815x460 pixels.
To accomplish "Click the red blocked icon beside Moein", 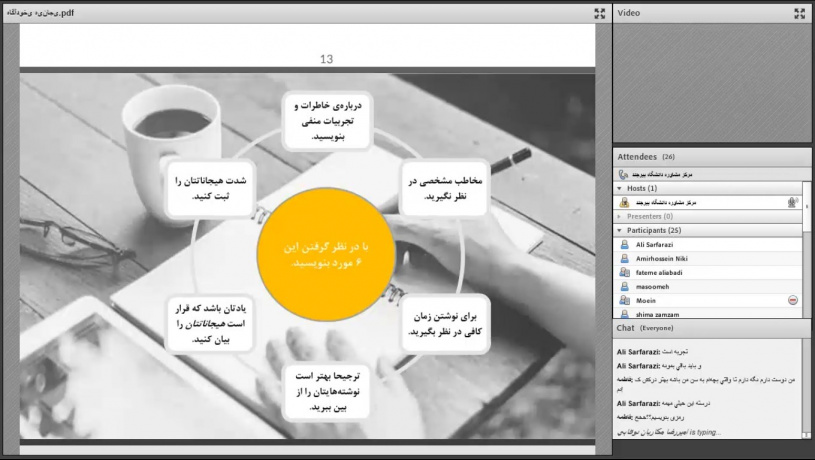I will coord(793,300).
